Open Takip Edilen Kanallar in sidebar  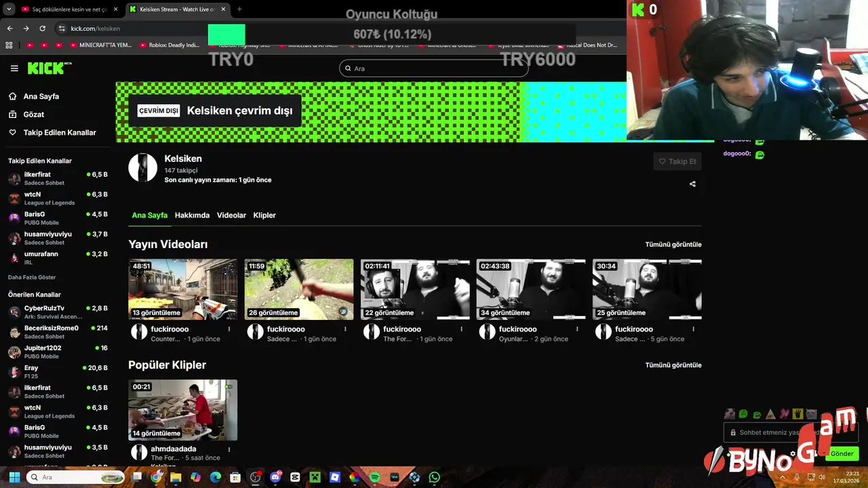52,133
